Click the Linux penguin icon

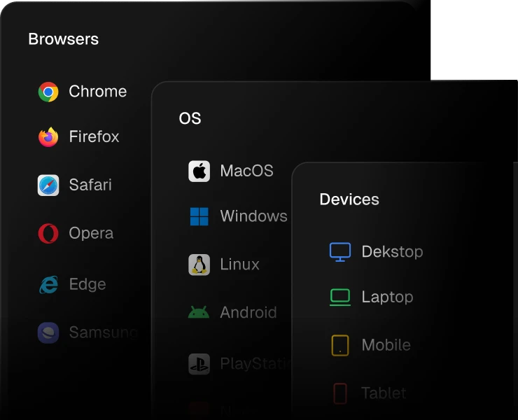pos(199,265)
